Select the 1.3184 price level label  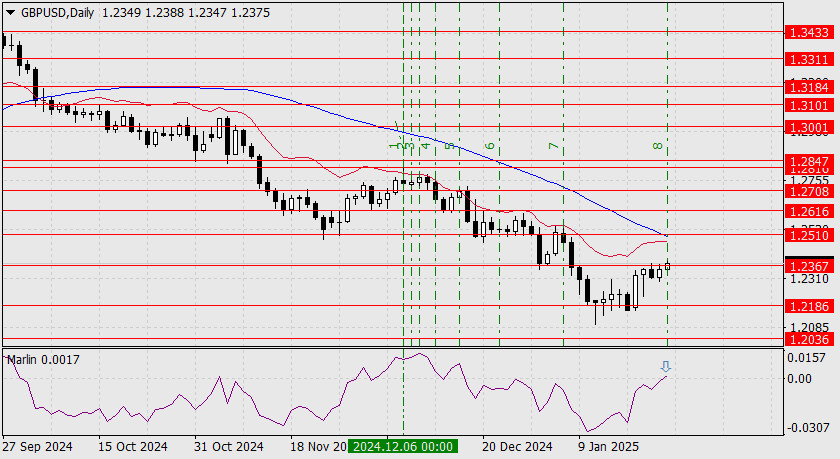809,87
